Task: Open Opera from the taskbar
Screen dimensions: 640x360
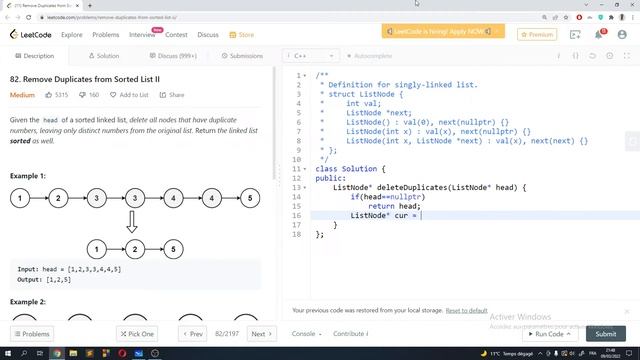Action: tap(122, 353)
